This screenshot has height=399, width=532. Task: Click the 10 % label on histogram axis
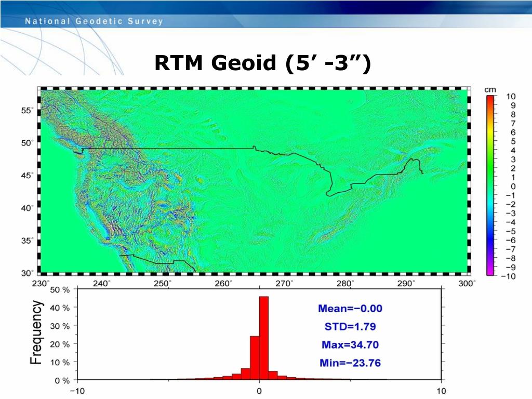point(60,362)
